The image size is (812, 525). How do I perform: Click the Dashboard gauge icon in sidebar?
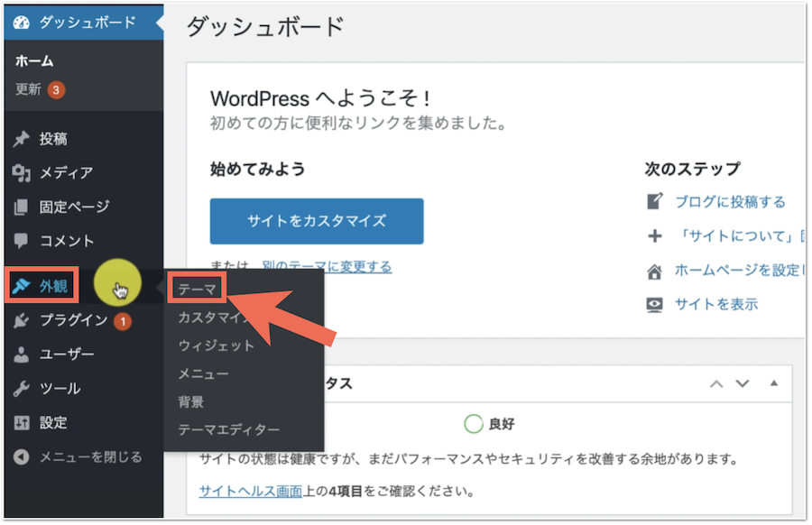pos(23,23)
